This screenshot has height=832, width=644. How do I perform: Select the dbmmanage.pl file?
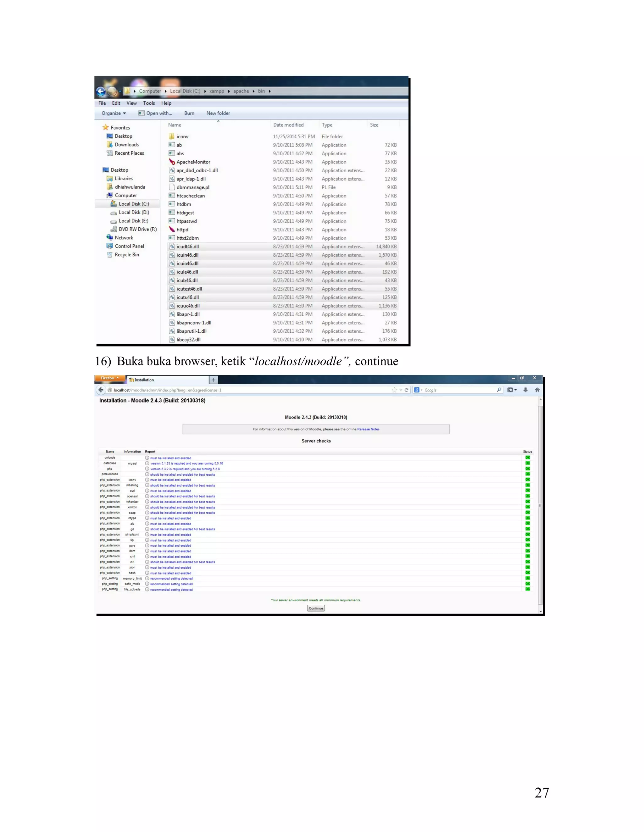click(193, 187)
